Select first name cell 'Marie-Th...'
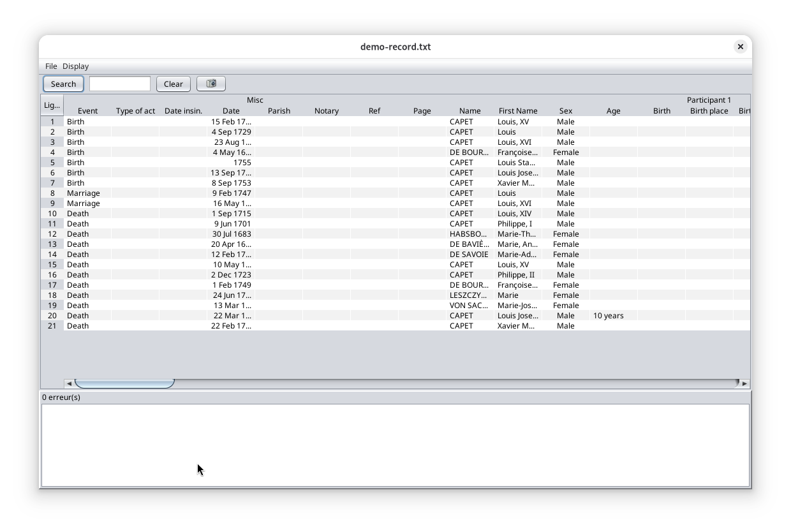791x532 pixels. [518, 233]
